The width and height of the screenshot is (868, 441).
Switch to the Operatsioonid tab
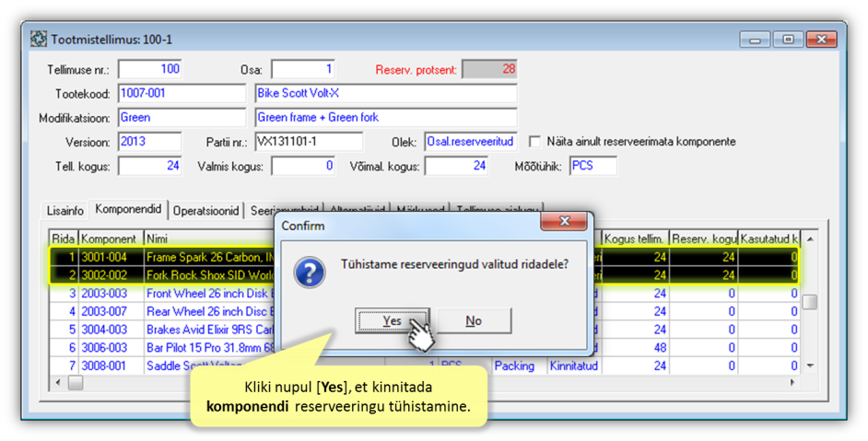click(205, 211)
